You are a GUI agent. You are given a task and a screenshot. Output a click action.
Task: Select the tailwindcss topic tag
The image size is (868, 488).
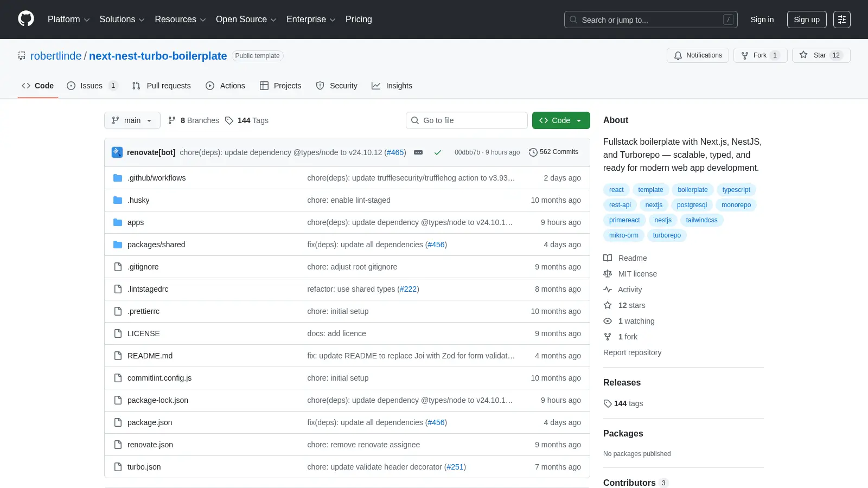pos(701,220)
